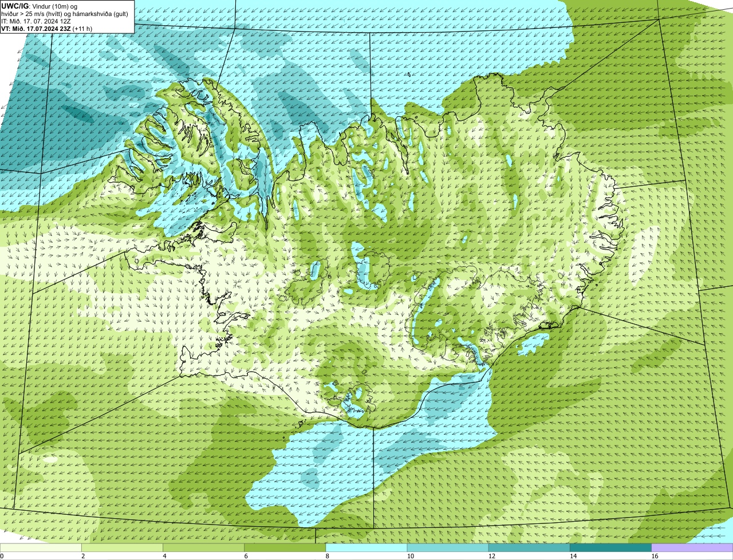This screenshot has height=560, width=733.
Task: Click the light green 2–4 m/s legend swatch
Action: (x=123, y=547)
